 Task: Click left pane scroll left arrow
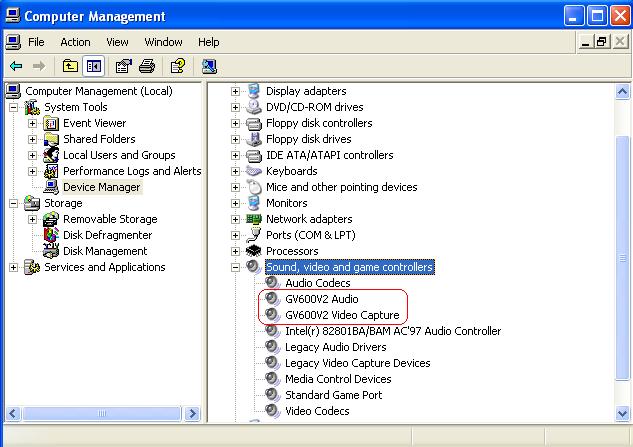tap(13, 413)
